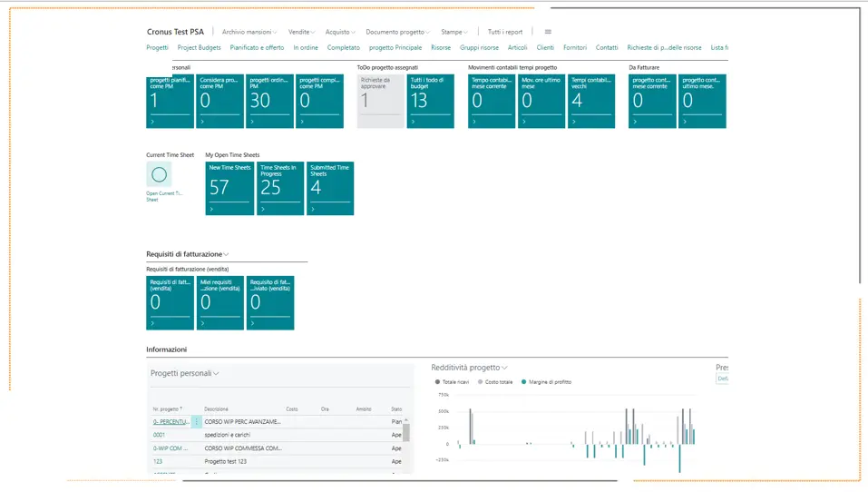Open project 0001 link in the list
The width and height of the screenshot is (868, 492).
point(159,435)
